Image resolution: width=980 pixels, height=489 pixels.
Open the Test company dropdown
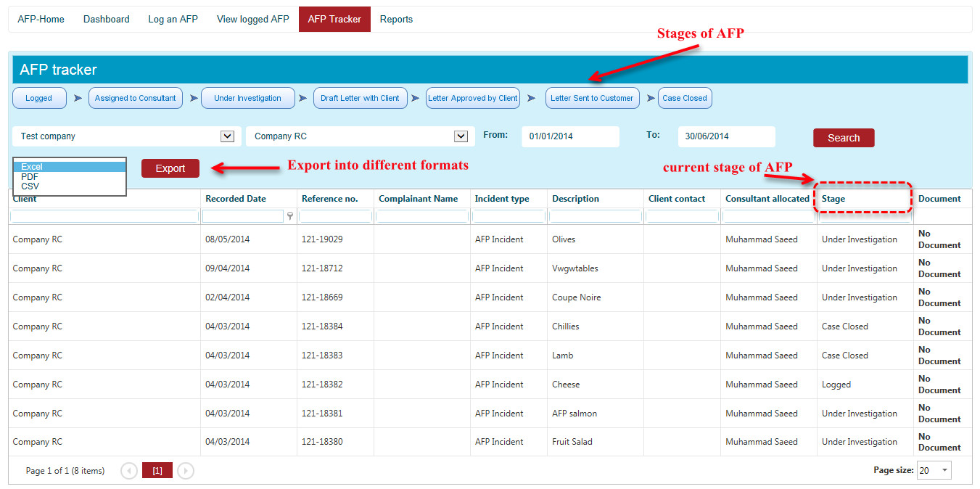pos(227,136)
